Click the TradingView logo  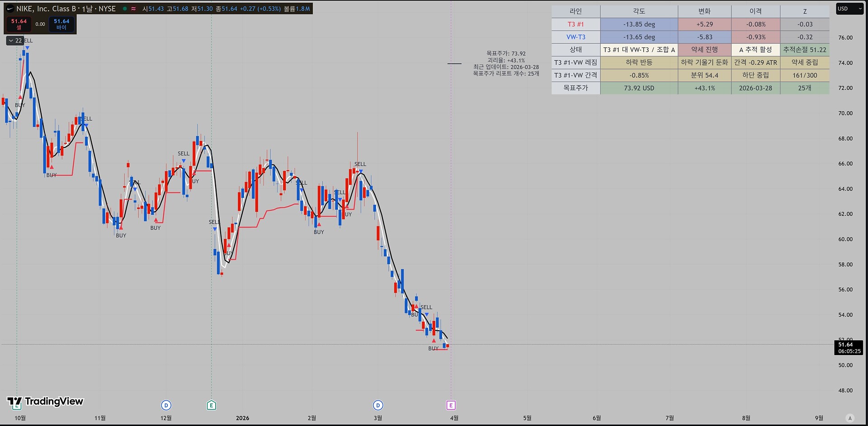[x=45, y=402]
